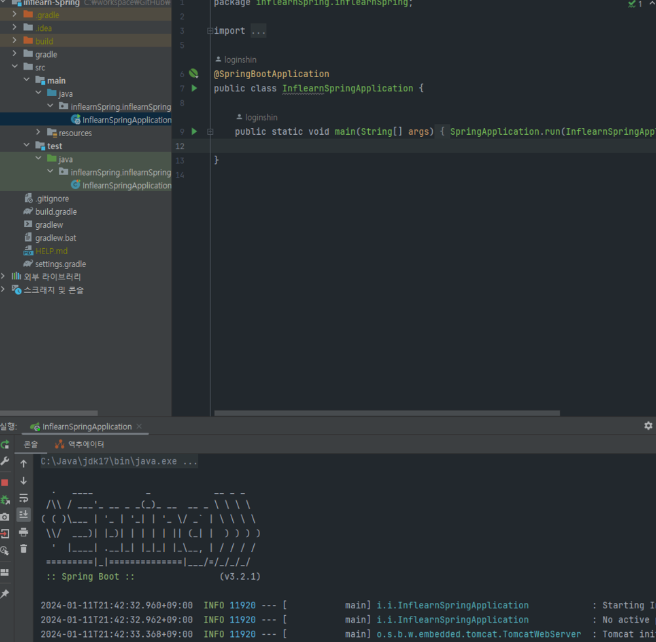Unfold the main method fold marker
The image size is (656, 642).
point(210,132)
